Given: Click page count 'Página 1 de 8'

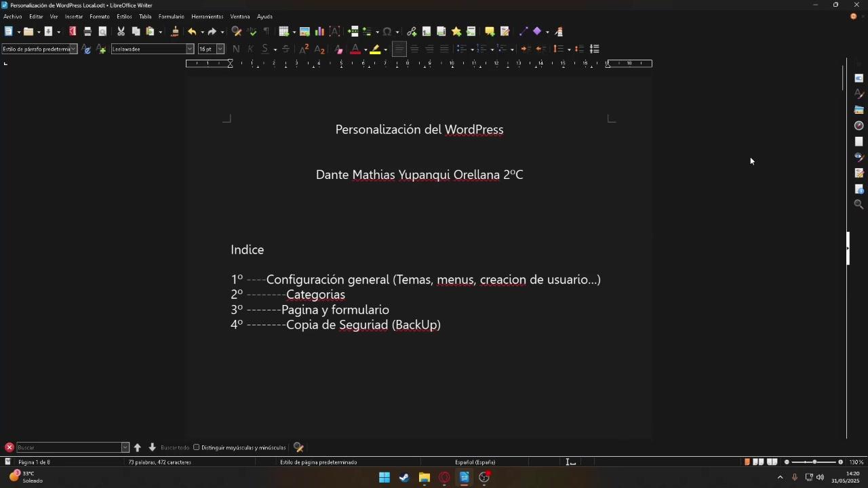Looking at the screenshot, I should (x=35, y=462).
